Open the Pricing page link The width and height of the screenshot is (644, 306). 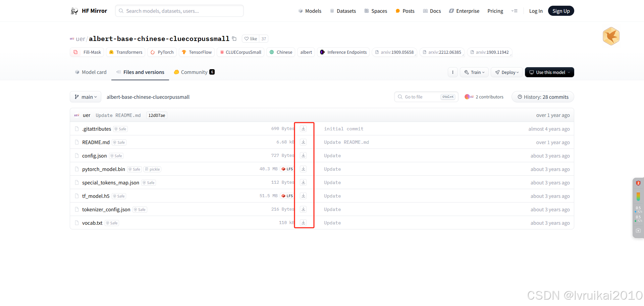pos(495,11)
